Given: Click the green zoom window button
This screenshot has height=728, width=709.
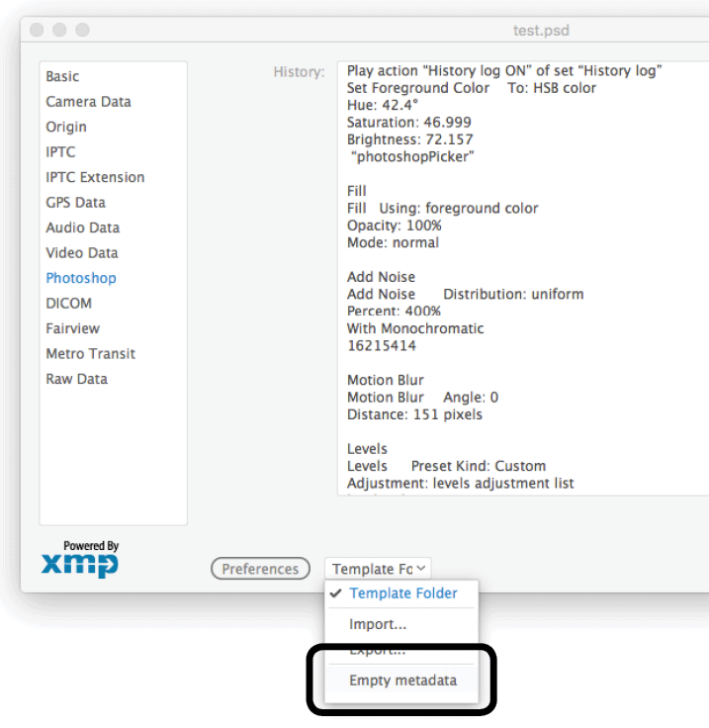Looking at the screenshot, I should coord(83,30).
